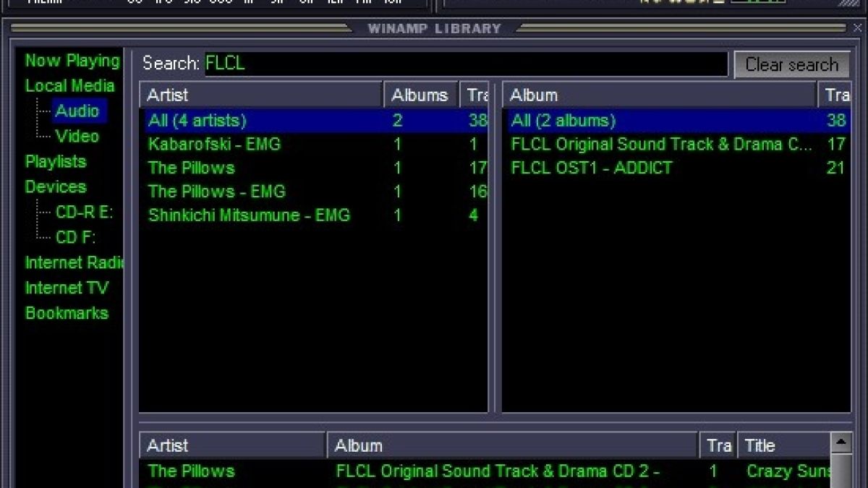Image resolution: width=868 pixels, height=488 pixels.
Task: Open the Video media view
Action: click(77, 136)
